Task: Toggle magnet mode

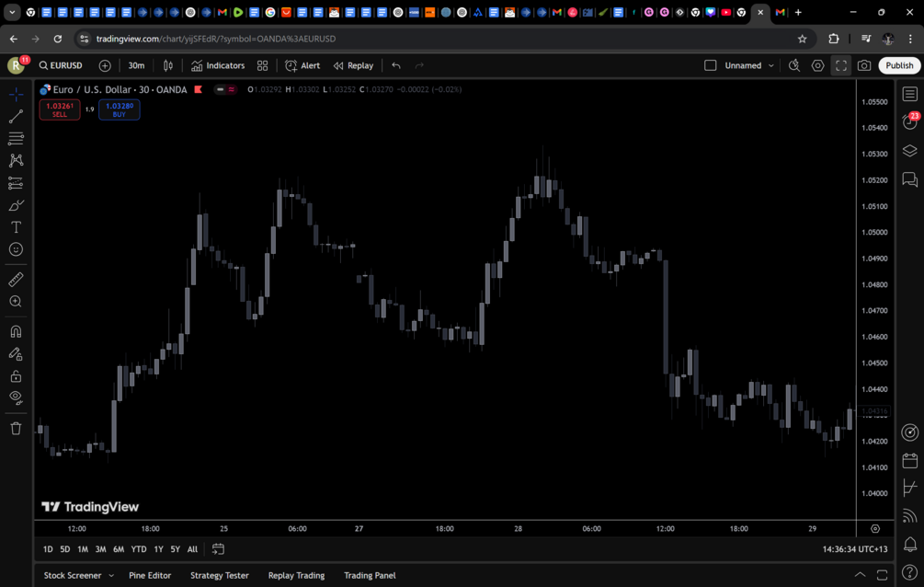Action: (16, 331)
